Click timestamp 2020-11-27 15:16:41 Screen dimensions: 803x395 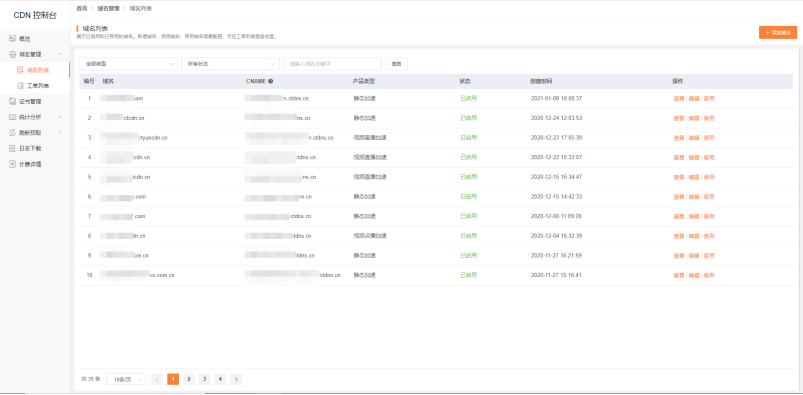(x=556, y=276)
